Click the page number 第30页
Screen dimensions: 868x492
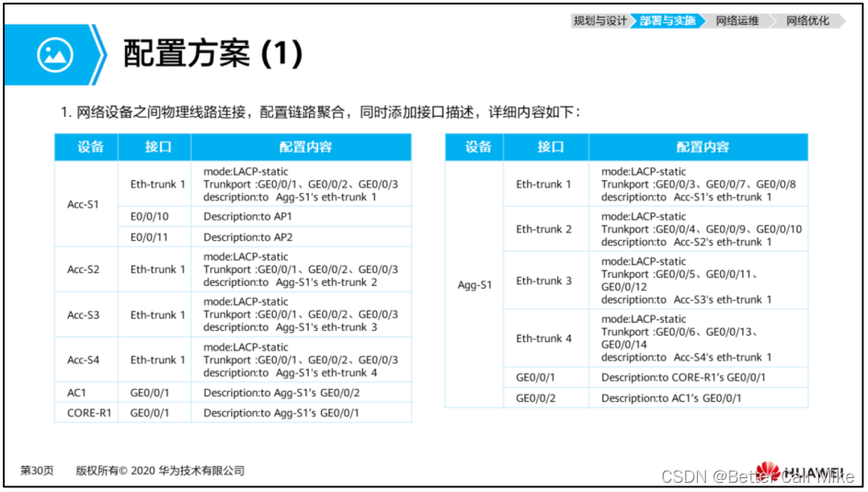(37, 471)
